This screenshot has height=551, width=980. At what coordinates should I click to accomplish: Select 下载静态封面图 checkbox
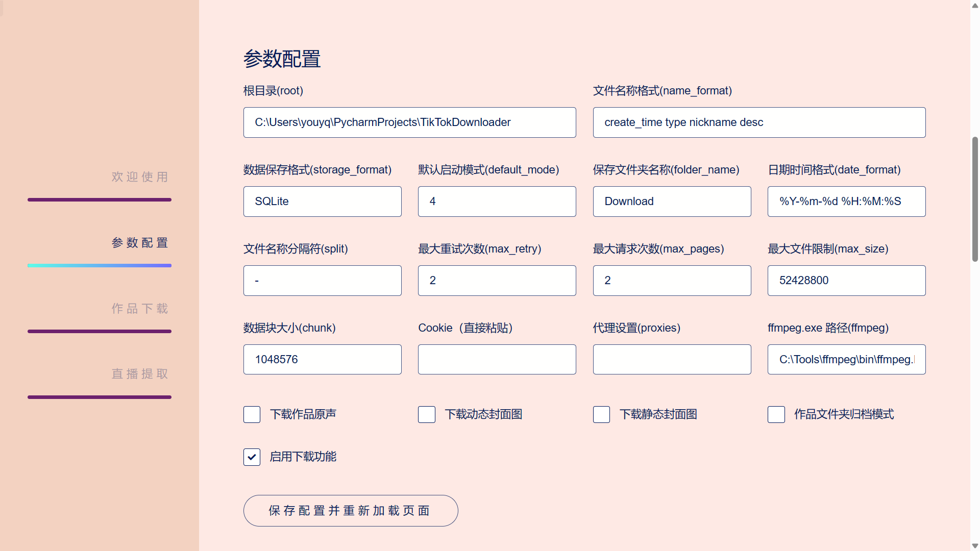click(x=600, y=414)
